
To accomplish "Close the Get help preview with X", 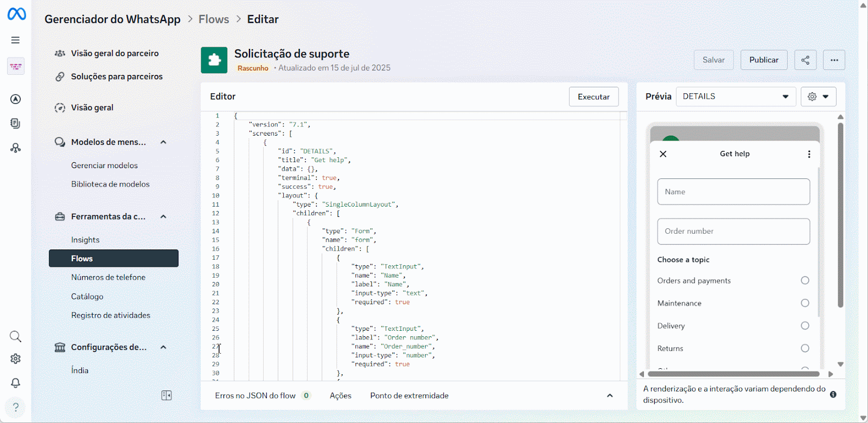I will (663, 154).
